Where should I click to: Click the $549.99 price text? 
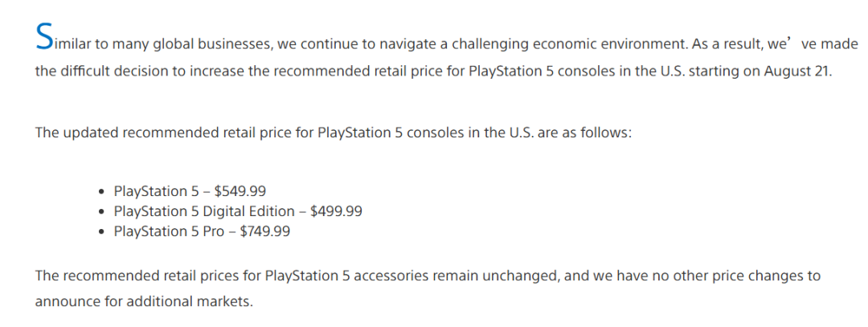pyautogui.click(x=240, y=191)
